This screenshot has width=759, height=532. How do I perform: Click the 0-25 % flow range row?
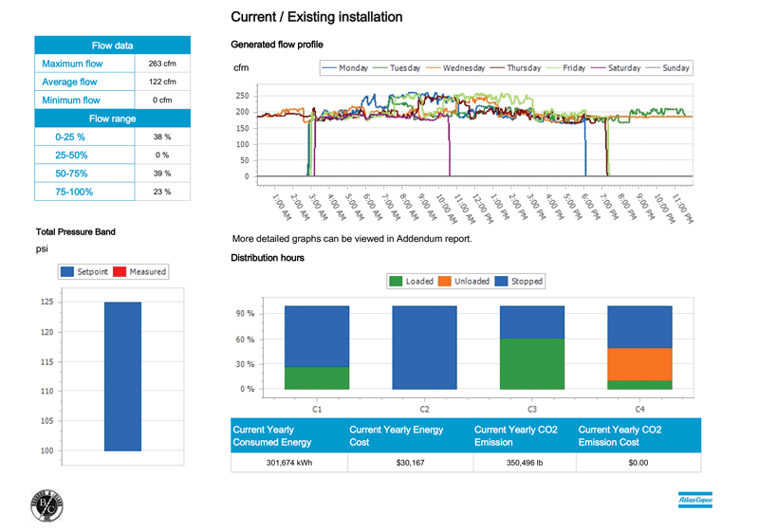[112, 137]
